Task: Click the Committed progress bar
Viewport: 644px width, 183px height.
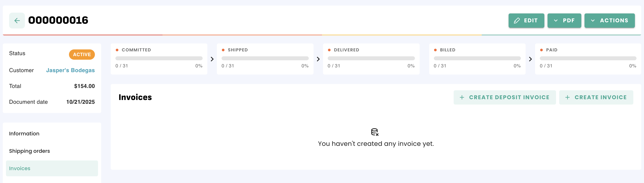Action: (159, 58)
